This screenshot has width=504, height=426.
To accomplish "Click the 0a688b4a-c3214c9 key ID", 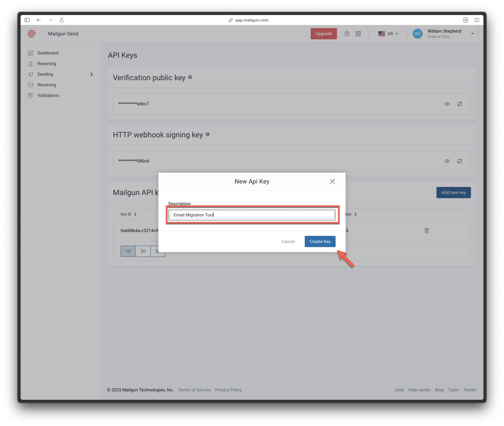I will [x=139, y=231].
